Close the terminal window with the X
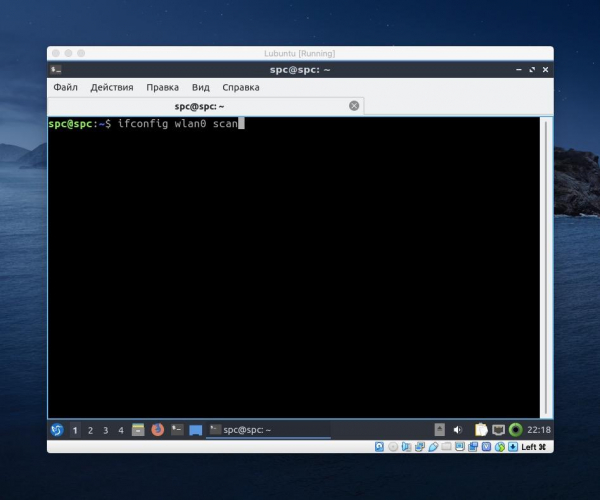 (x=546, y=70)
